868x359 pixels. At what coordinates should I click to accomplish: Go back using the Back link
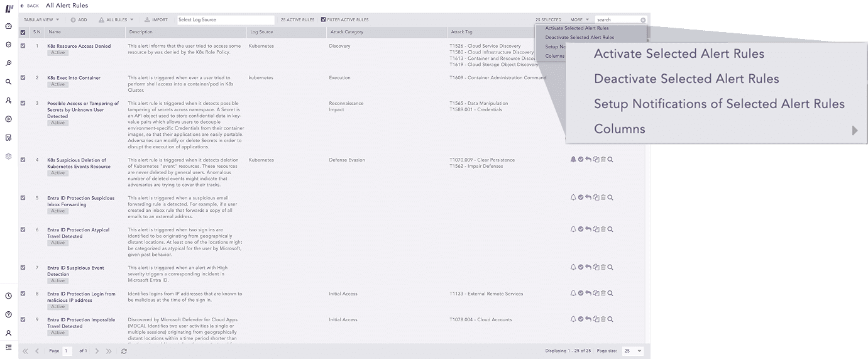(x=30, y=6)
